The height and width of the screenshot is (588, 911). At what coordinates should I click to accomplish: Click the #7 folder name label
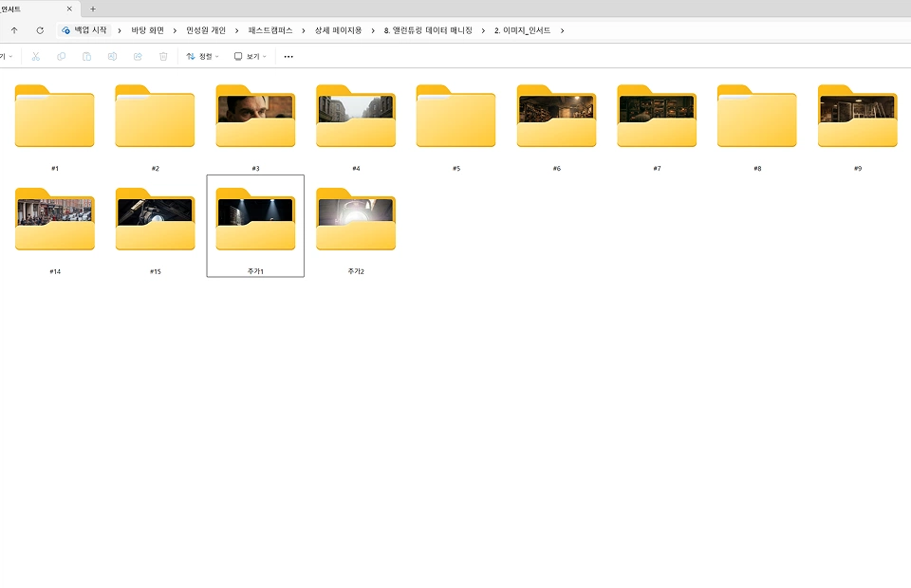point(657,168)
